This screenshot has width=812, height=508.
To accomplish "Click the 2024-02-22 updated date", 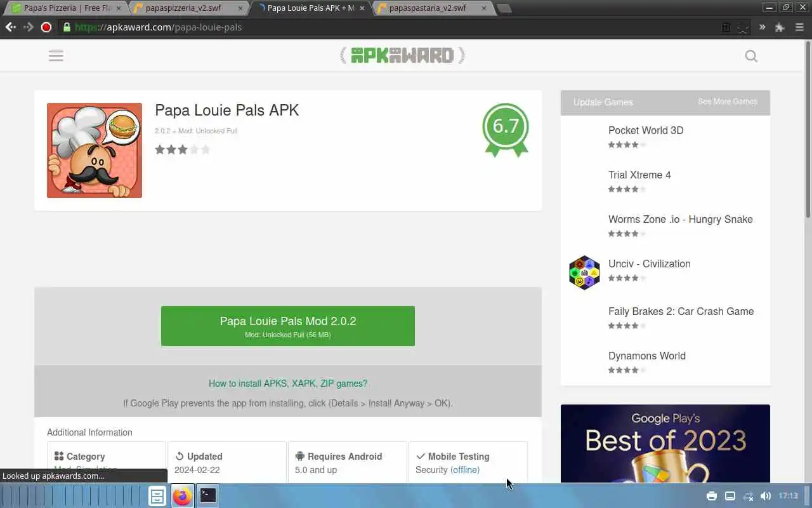I will [x=196, y=470].
